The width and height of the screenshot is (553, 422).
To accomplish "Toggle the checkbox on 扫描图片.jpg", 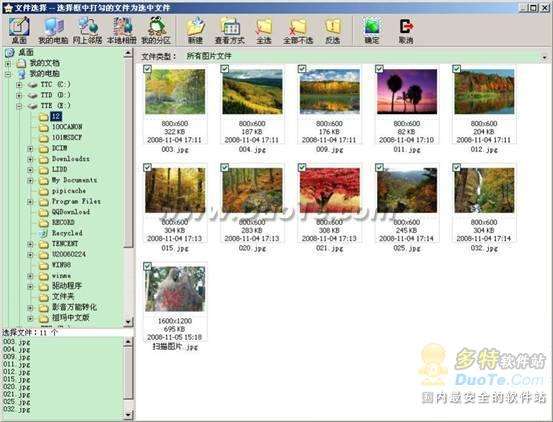I will click(147, 266).
